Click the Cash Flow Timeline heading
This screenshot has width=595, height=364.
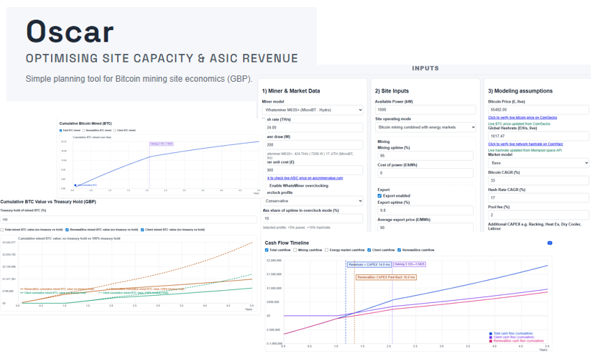287,243
